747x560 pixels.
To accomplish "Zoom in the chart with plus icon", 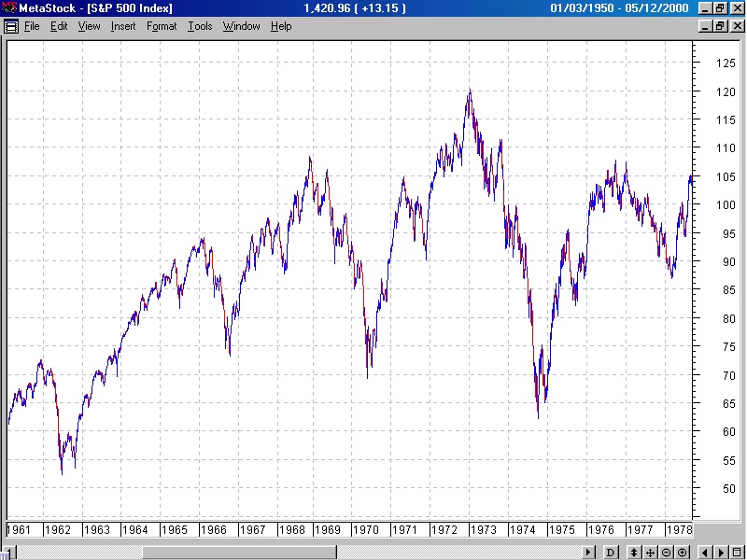I will coord(682,553).
